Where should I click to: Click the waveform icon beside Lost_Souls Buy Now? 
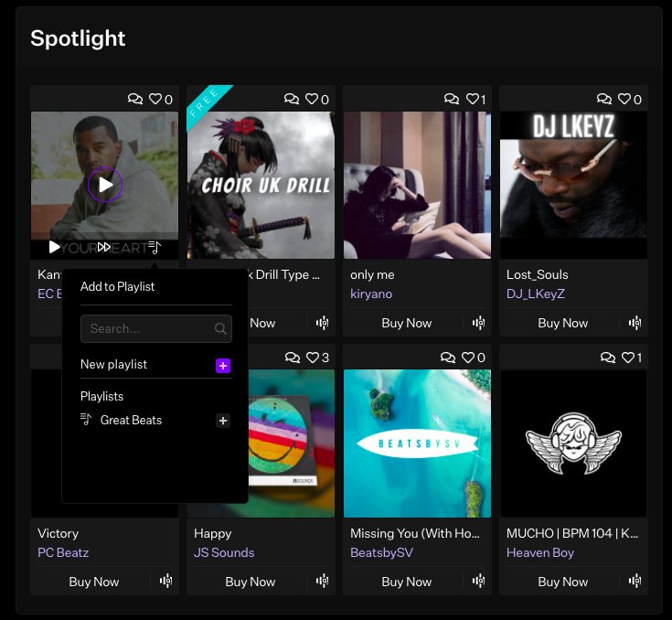(635, 323)
